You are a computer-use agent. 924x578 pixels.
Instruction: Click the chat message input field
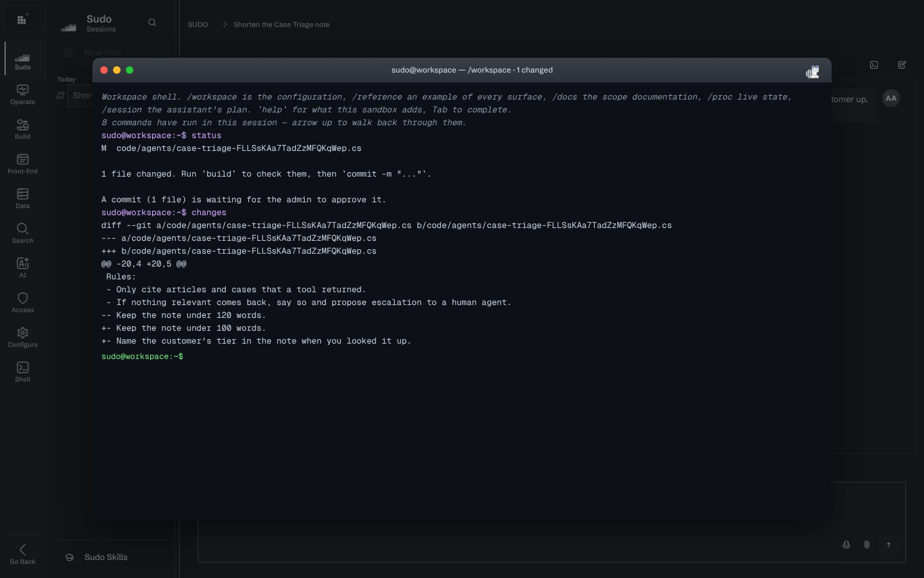(552, 522)
